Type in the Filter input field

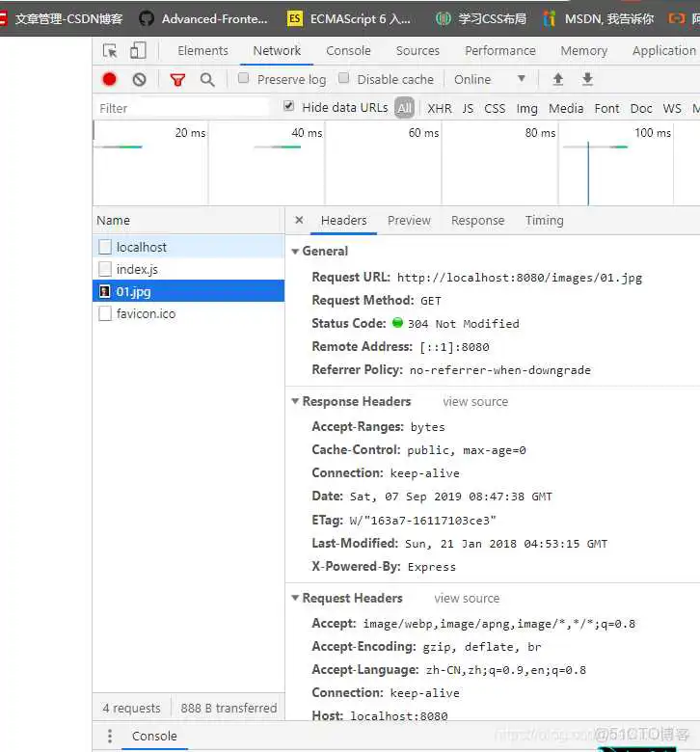coord(183,108)
